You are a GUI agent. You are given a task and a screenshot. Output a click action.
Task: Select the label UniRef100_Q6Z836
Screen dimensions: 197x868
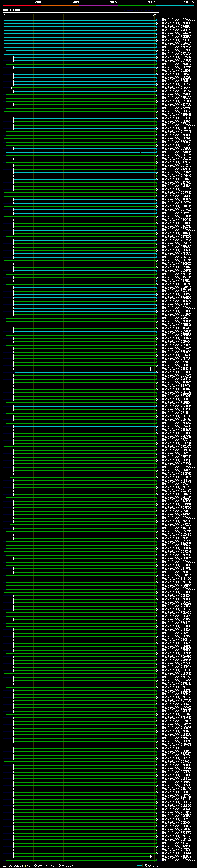pos(177,54)
